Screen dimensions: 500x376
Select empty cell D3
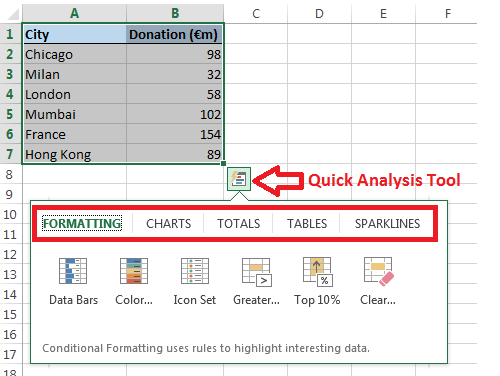point(319,74)
